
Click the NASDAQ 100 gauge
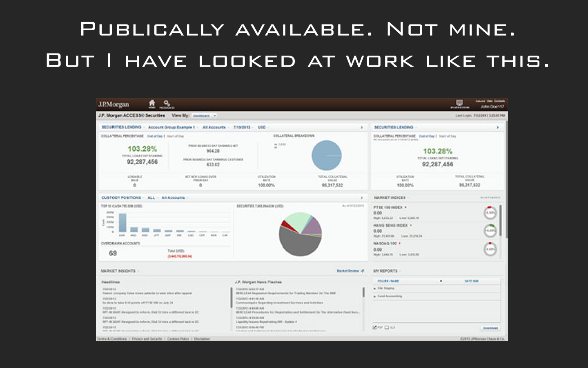[490, 249]
